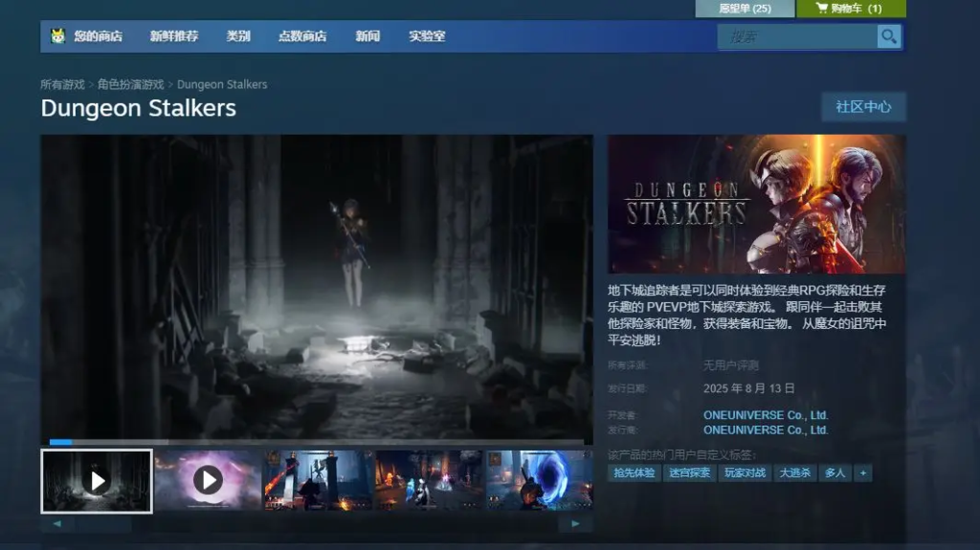Open the 点数商店 tab
The image size is (980, 550).
(x=302, y=36)
